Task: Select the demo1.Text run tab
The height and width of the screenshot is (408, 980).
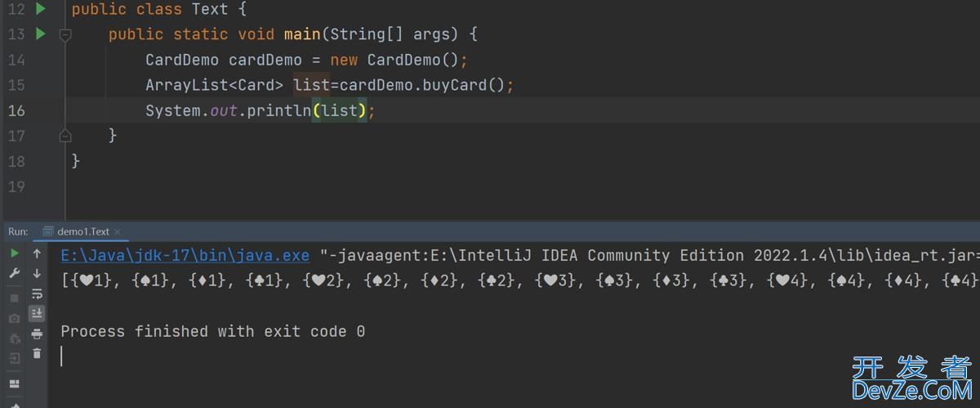Action: 82,231
